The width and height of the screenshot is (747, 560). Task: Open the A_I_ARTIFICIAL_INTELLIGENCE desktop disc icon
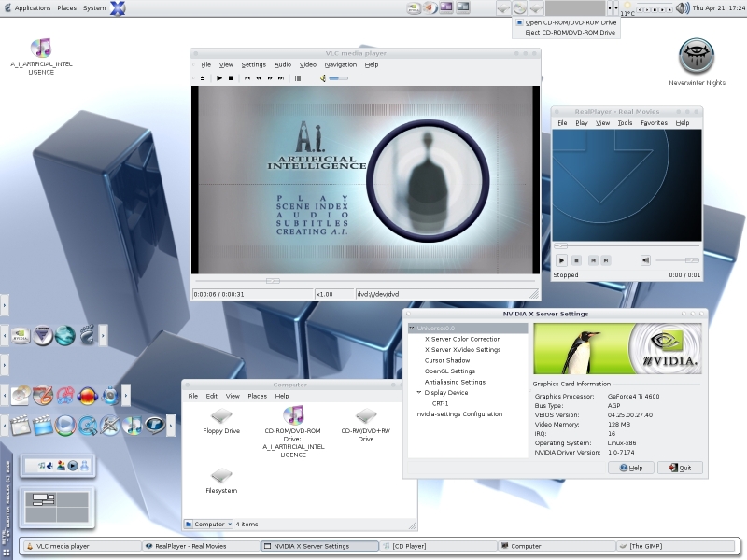[41, 57]
